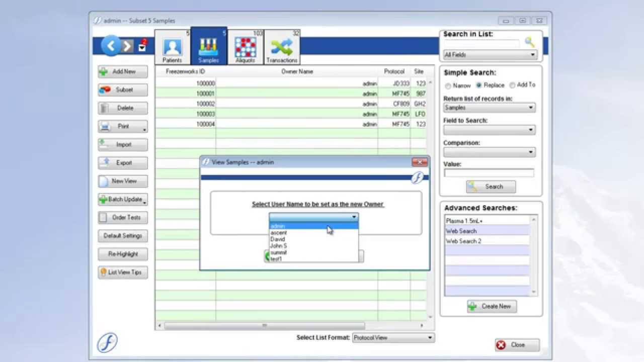Click the Export button
The image size is (644, 362).
[123, 163]
